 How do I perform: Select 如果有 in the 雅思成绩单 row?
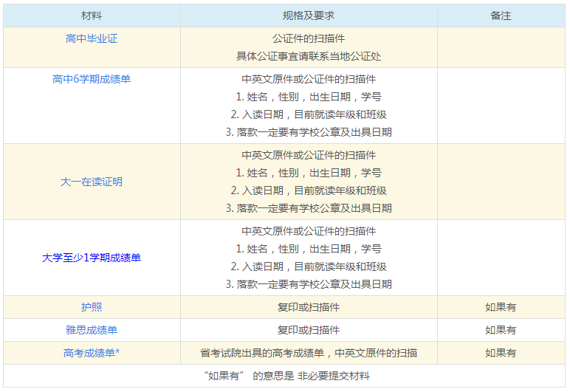coord(501,330)
